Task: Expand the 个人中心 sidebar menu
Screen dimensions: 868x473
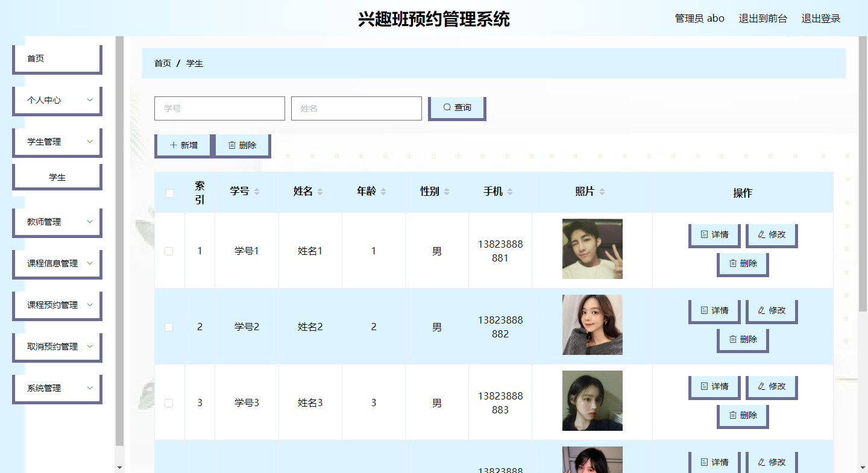Action: (x=90, y=100)
